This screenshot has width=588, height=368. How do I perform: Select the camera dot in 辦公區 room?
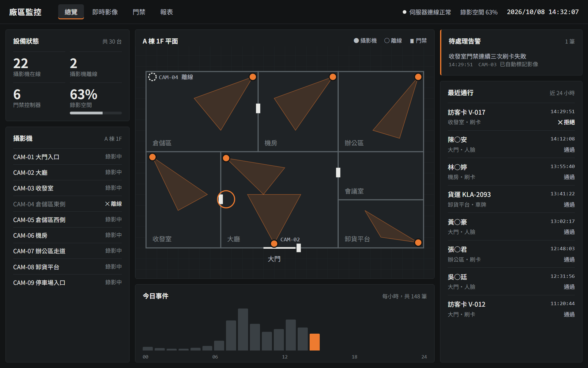click(418, 77)
